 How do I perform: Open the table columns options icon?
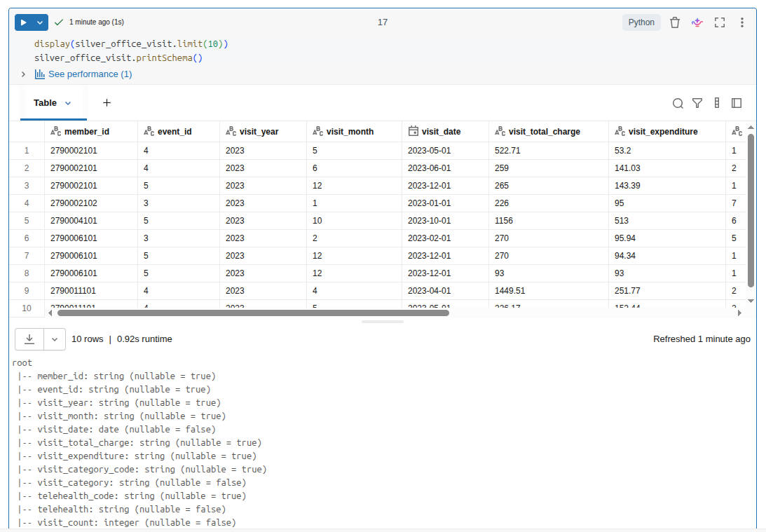(717, 103)
